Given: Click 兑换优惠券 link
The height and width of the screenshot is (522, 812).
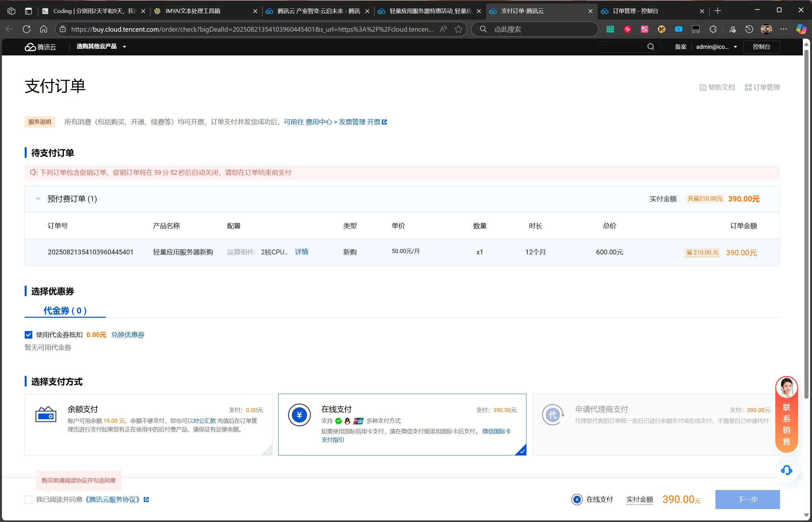Looking at the screenshot, I should coord(128,335).
